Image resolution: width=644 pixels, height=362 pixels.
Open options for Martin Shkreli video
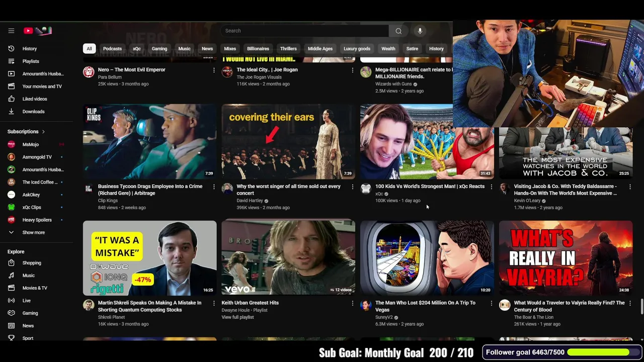click(214, 303)
